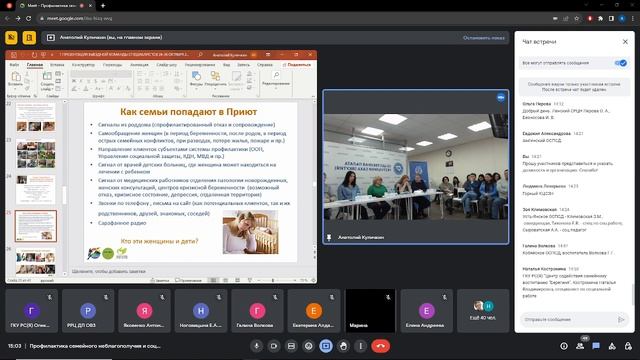Raise hand using the hand icon
Viewport: 640px width, 360px height.
pyautogui.click(x=343, y=346)
